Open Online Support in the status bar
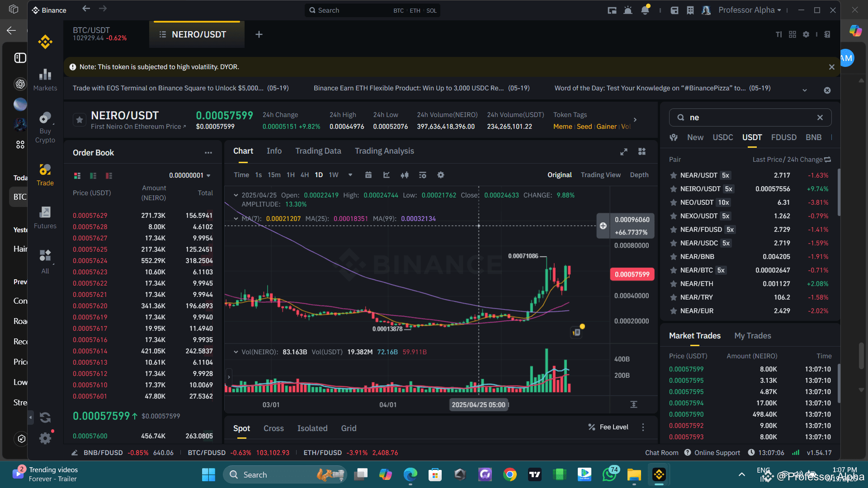The height and width of the screenshot is (488, 868). pyautogui.click(x=712, y=453)
